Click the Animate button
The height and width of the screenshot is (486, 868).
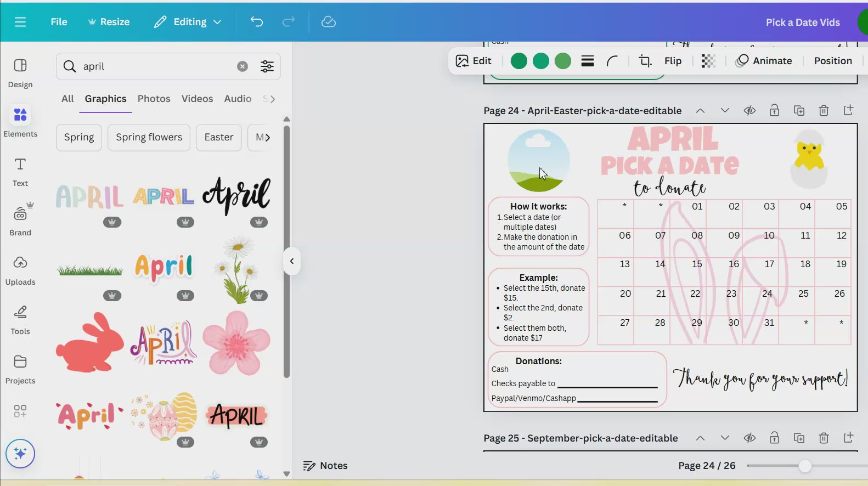764,61
